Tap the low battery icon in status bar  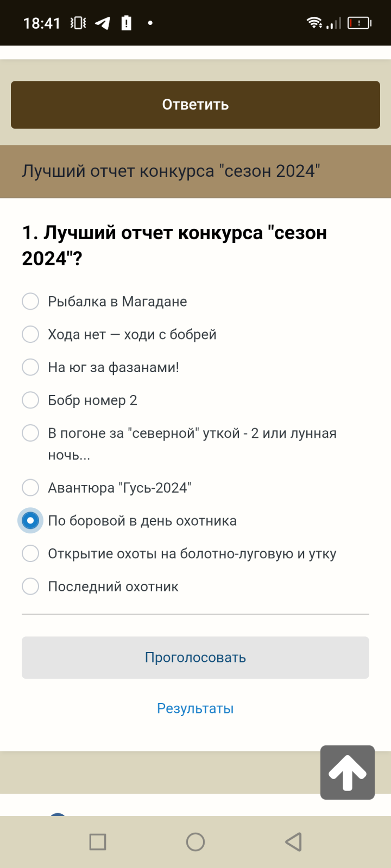(x=359, y=23)
